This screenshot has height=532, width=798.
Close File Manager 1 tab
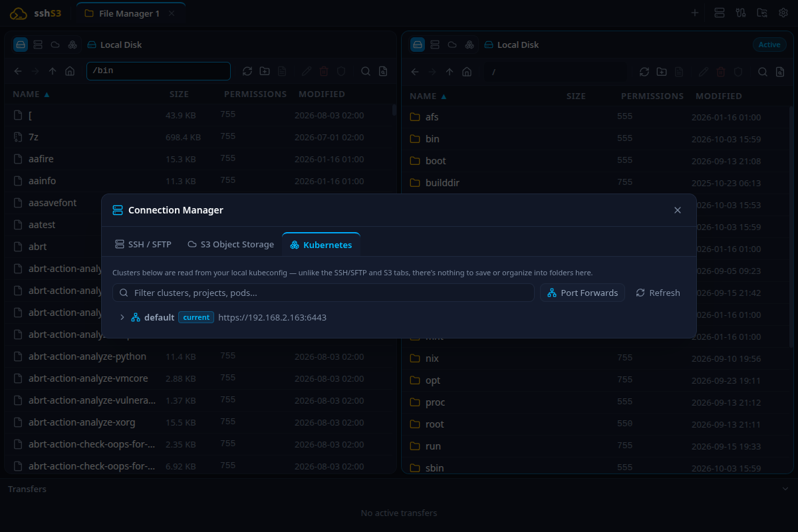coord(172,13)
